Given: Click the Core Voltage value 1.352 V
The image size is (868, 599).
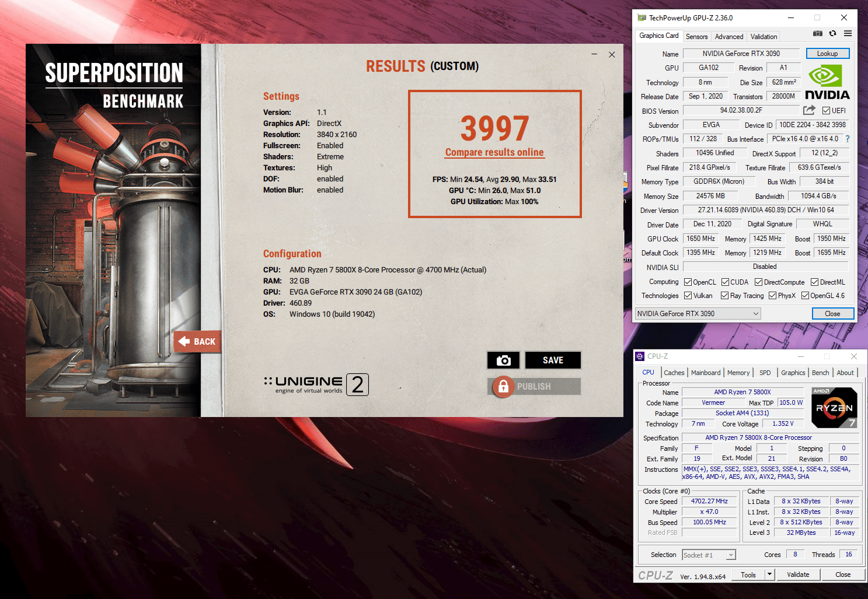Looking at the screenshot, I should (x=783, y=424).
